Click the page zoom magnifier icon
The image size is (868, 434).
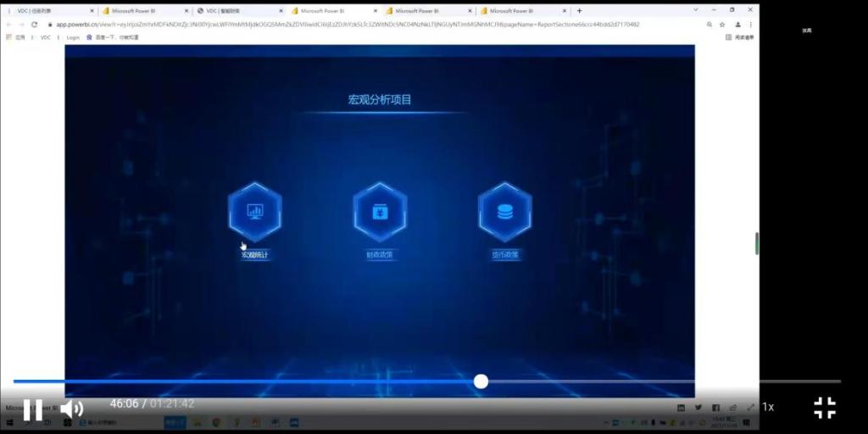click(709, 25)
